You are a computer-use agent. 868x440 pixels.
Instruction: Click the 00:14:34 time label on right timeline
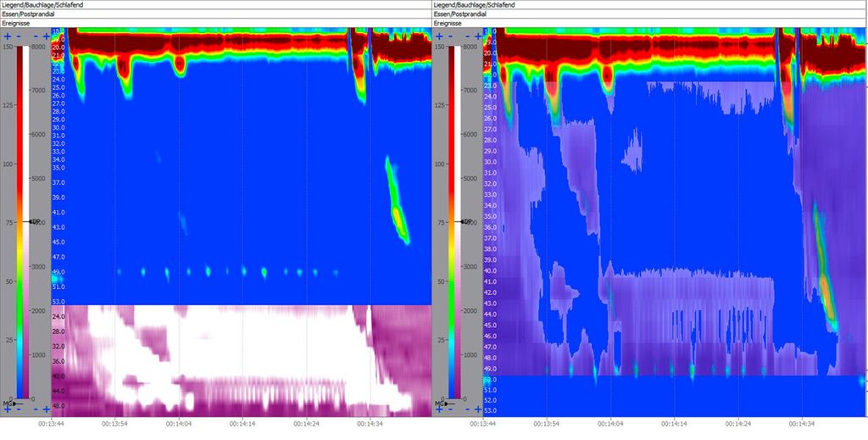click(x=801, y=423)
